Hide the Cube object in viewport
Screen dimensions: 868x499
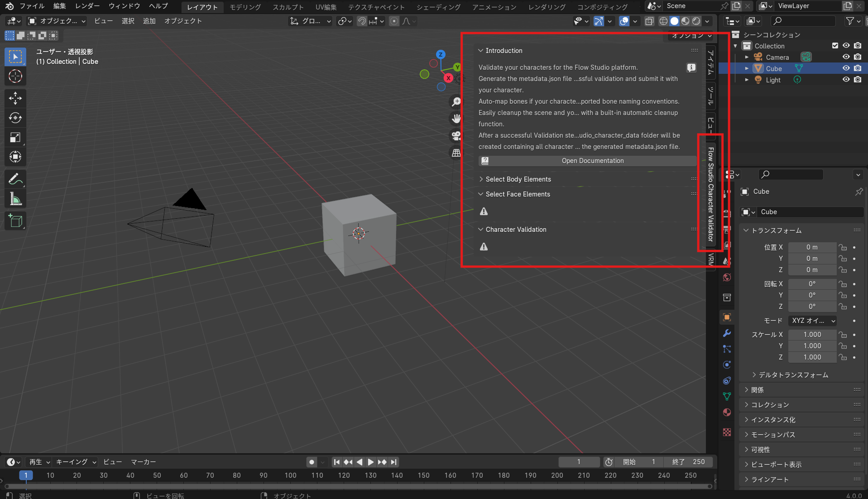pyautogui.click(x=846, y=68)
